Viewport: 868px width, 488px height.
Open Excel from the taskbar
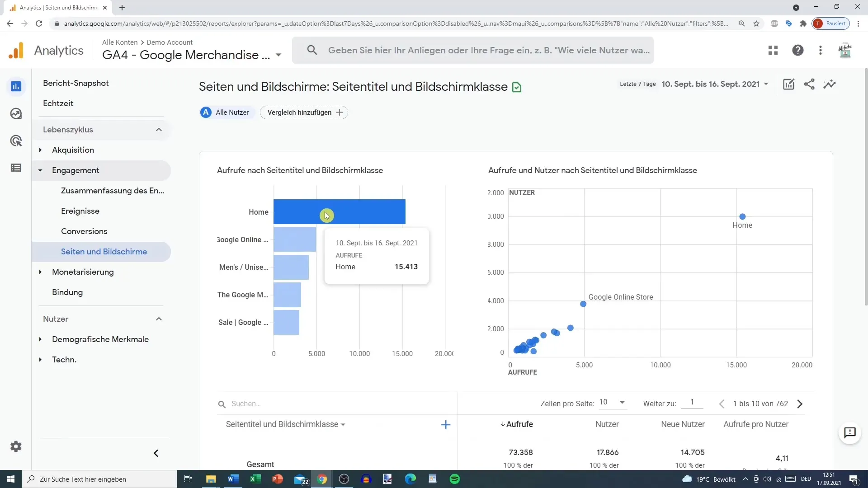pos(255,479)
